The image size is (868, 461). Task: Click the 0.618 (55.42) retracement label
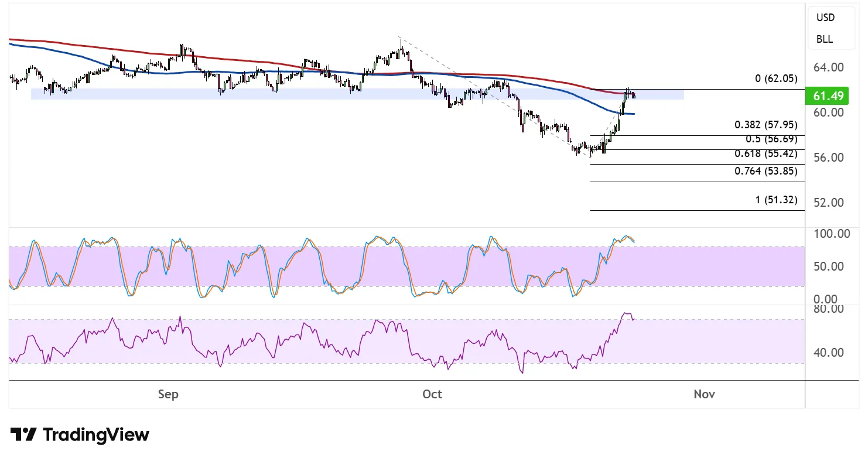click(766, 153)
